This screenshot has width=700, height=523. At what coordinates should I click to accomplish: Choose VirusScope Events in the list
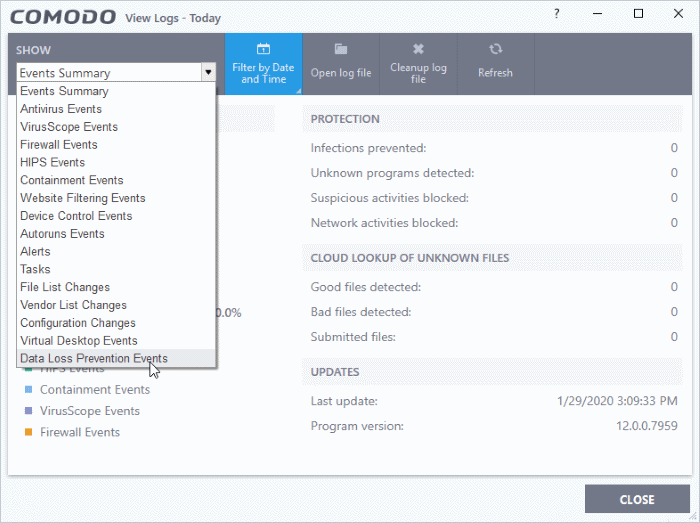pos(116,127)
